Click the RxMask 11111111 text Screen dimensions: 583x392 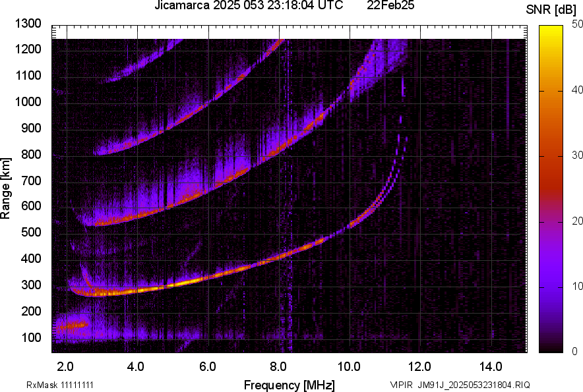60,385
